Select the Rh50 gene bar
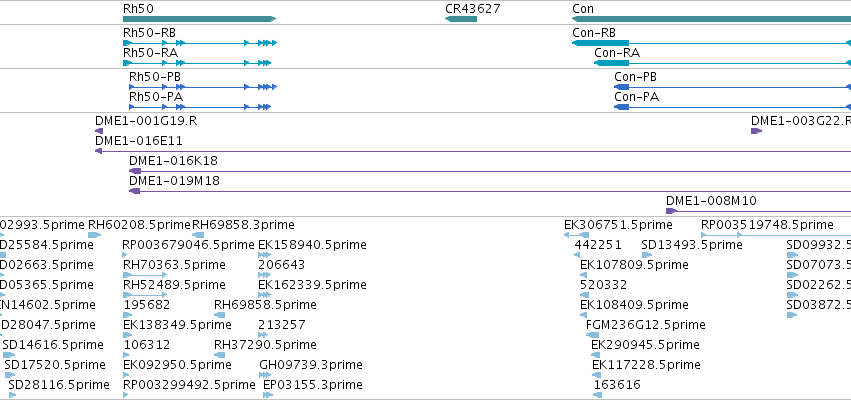 coord(199,19)
